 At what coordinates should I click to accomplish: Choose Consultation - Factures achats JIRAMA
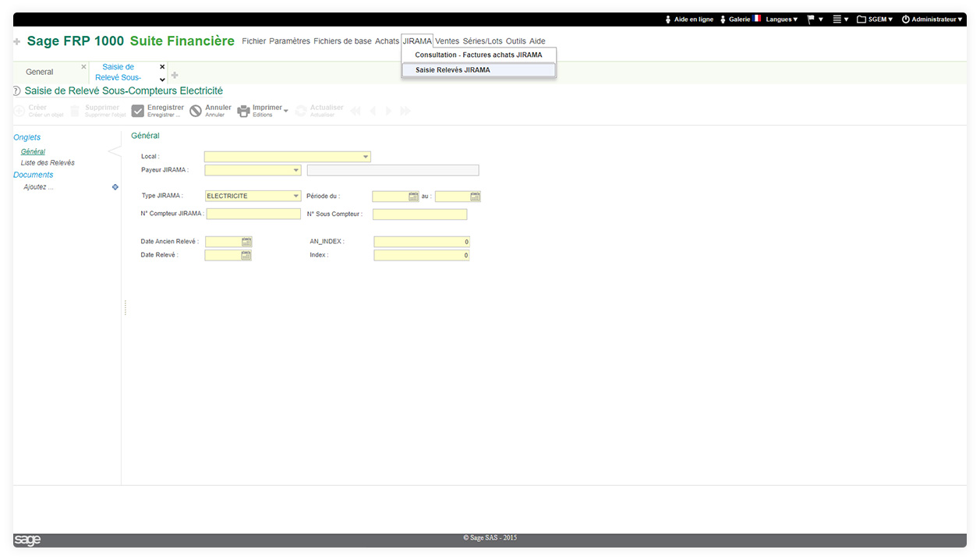click(x=479, y=55)
